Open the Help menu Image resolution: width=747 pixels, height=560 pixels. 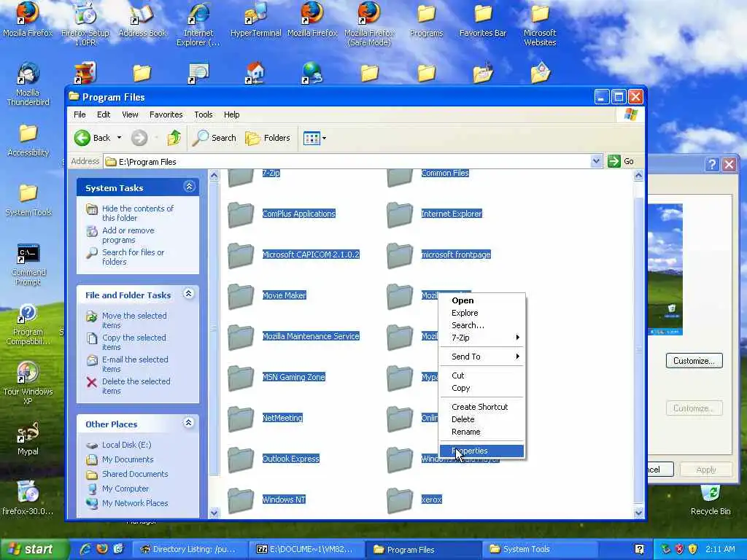pos(231,114)
